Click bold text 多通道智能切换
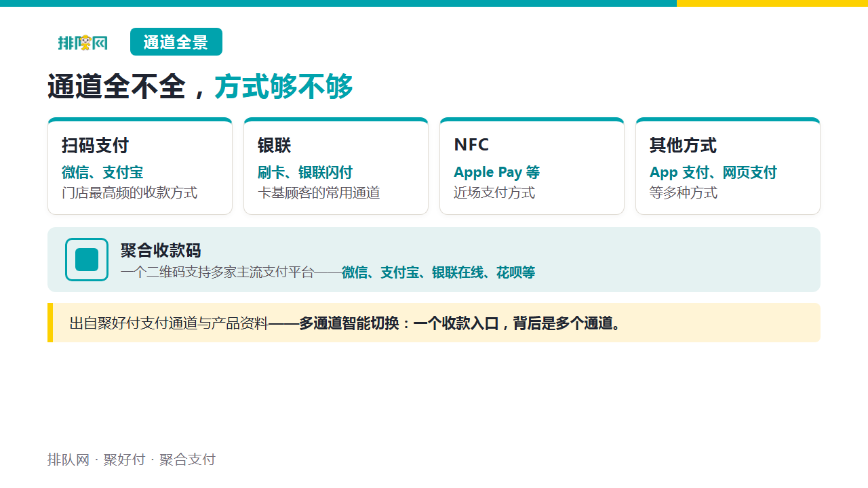 coord(349,323)
